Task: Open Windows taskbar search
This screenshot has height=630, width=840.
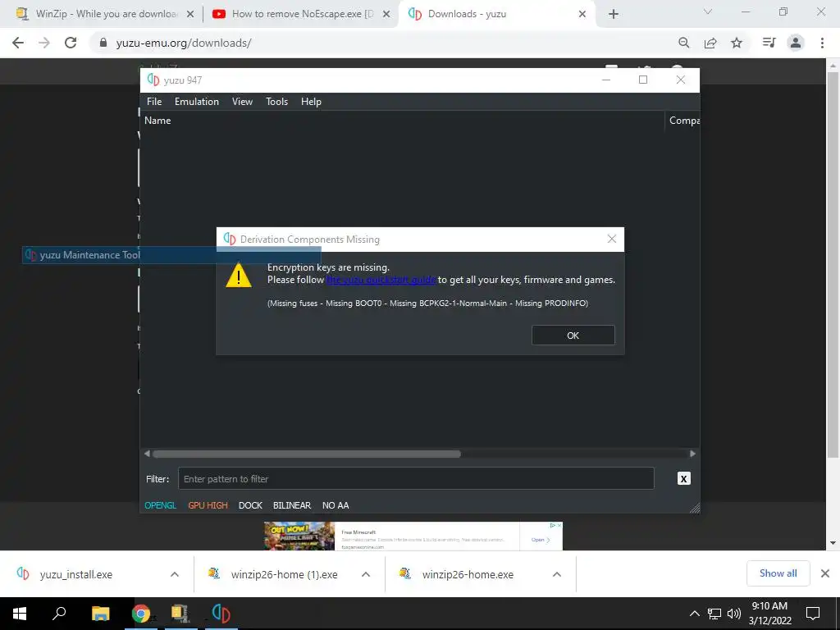Action: click(x=59, y=614)
